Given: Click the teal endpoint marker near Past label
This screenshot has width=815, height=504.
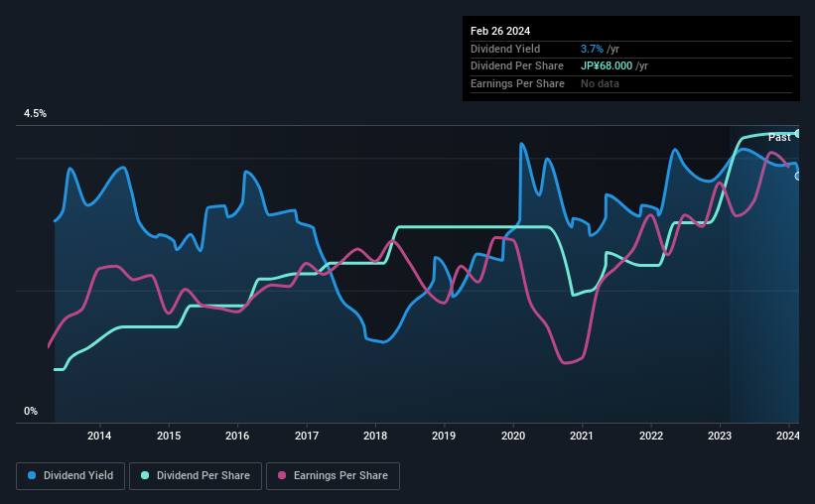Looking at the screenshot, I should tap(798, 134).
